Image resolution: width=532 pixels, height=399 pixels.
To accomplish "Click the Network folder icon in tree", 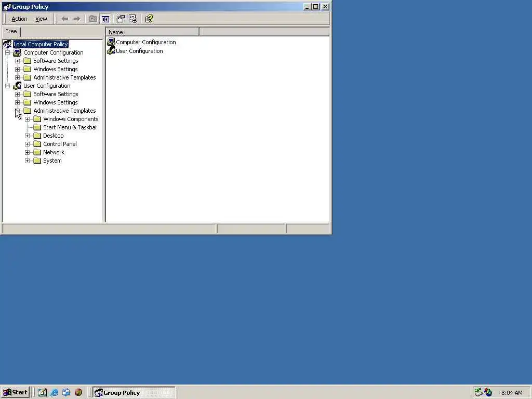I will 37,152.
